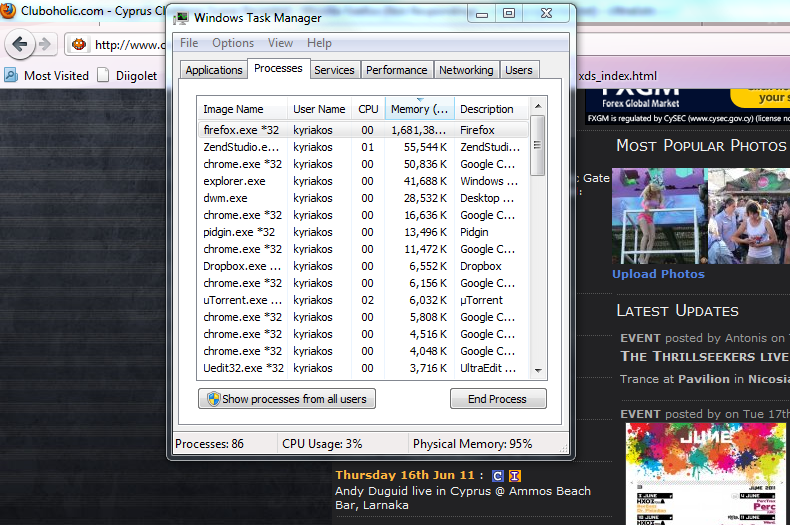Sort by Memory column header

(420, 109)
